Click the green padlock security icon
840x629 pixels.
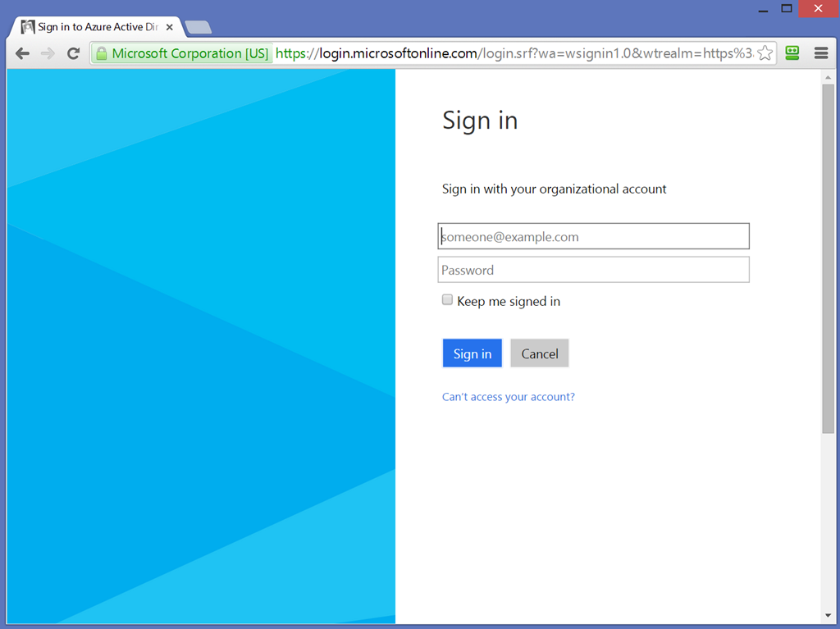click(x=101, y=53)
